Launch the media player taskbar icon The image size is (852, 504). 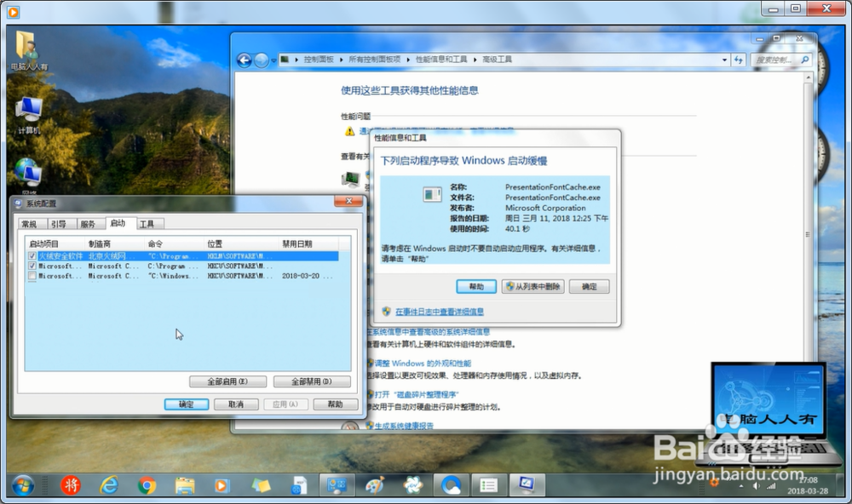point(222,485)
